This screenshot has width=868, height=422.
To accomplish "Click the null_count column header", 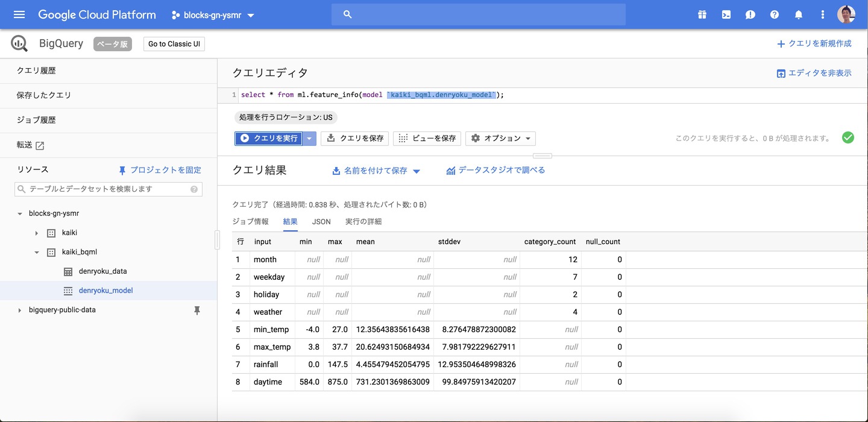I will 603,242.
